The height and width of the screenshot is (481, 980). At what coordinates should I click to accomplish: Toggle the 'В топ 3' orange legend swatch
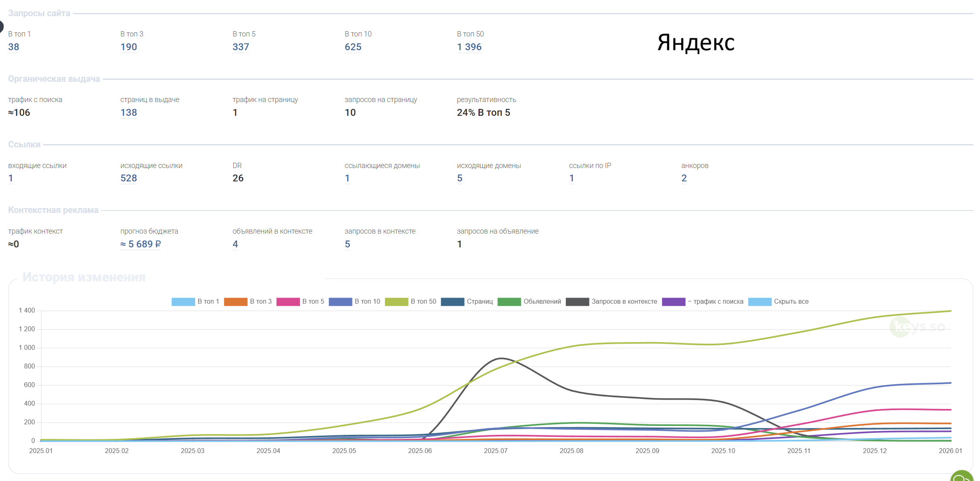236,302
